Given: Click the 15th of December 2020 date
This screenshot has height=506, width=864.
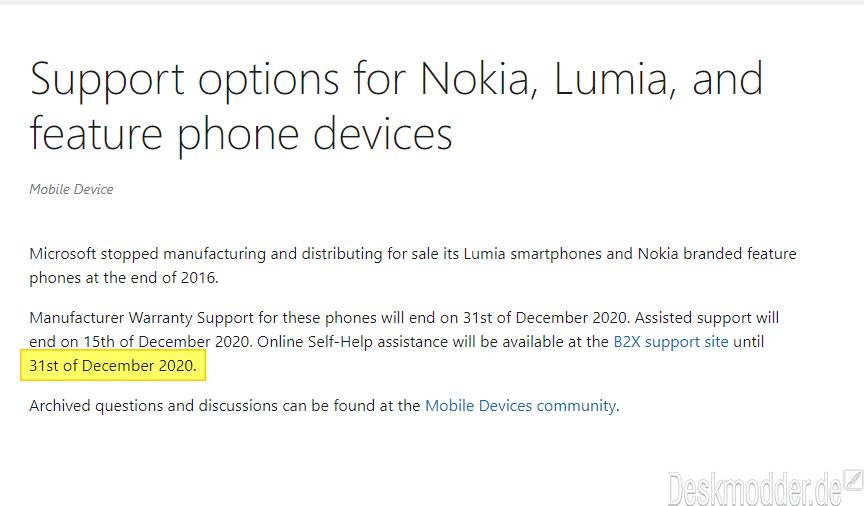Looking at the screenshot, I should click(x=168, y=342).
